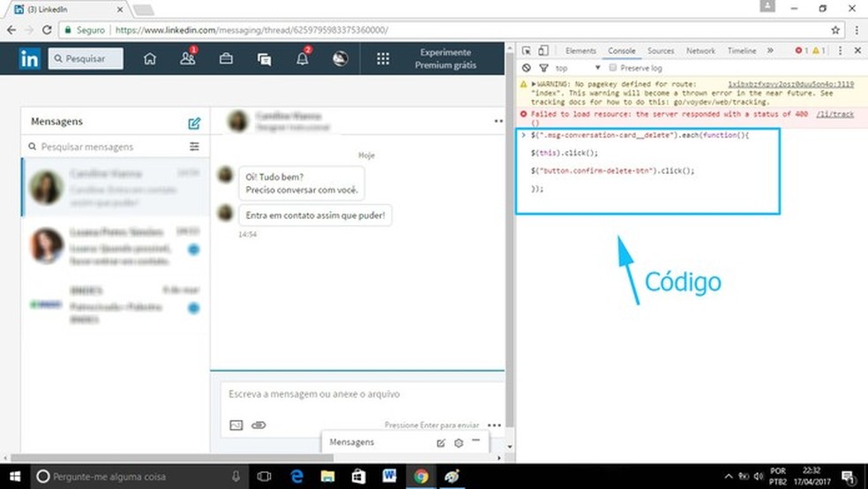This screenshot has height=489, width=868.
Task: Click the Mensagens popup bar title
Action: [351, 442]
